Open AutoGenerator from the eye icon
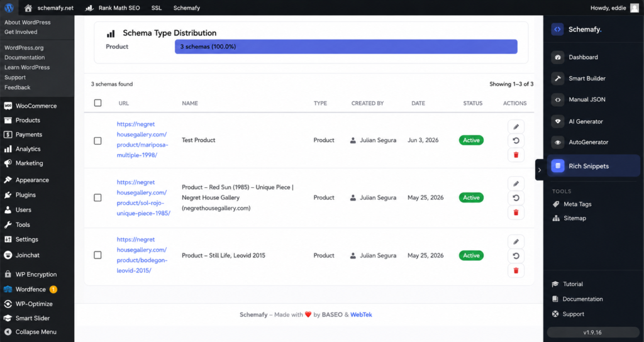The width and height of the screenshot is (644, 342). tap(558, 143)
